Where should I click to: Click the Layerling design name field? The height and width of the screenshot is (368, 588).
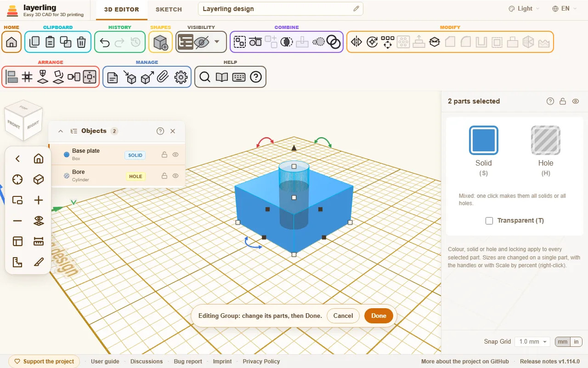click(281, 9)
